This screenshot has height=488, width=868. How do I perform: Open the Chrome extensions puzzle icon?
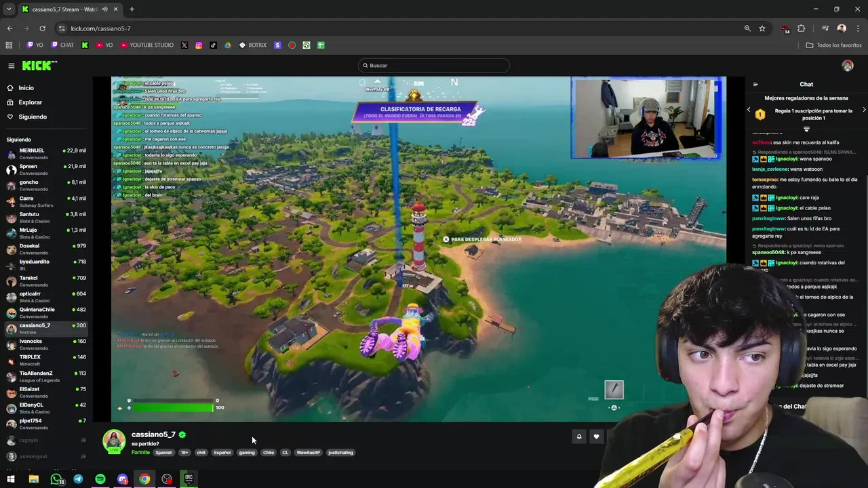(x=802, y=28)
